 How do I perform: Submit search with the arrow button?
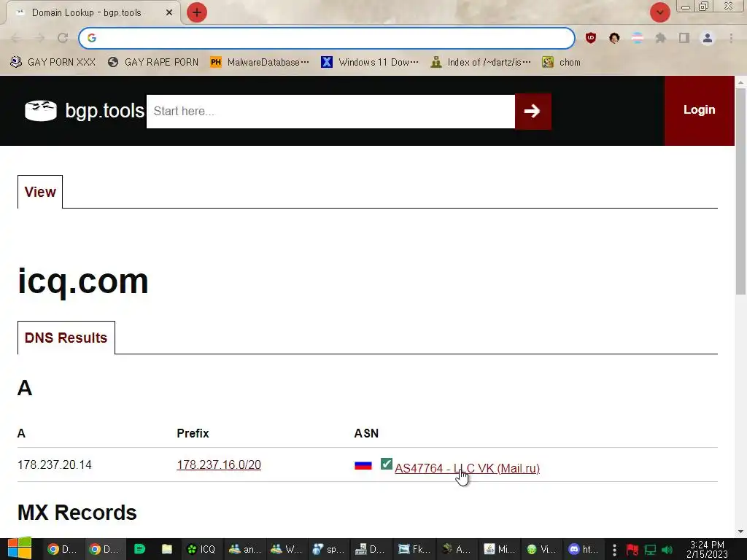point(533,111)
